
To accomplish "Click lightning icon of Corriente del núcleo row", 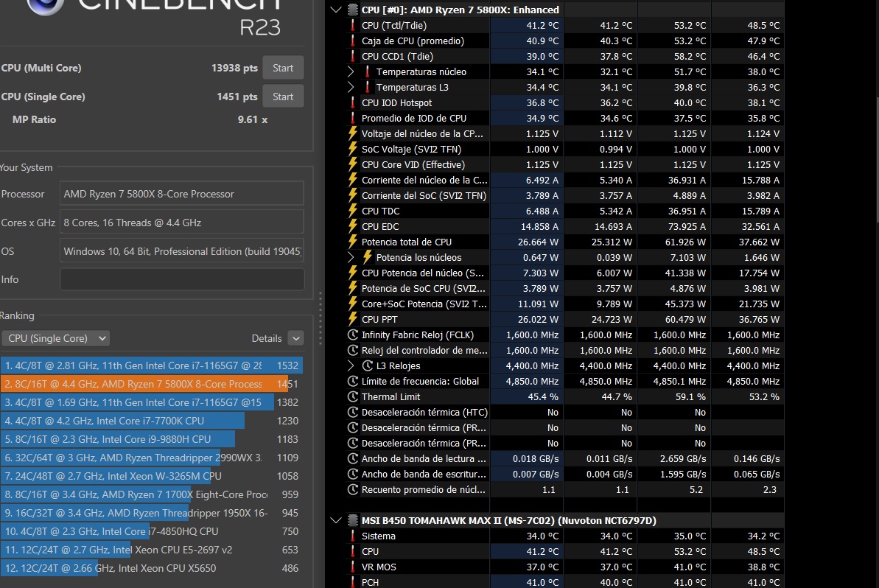I will point(353,180).
